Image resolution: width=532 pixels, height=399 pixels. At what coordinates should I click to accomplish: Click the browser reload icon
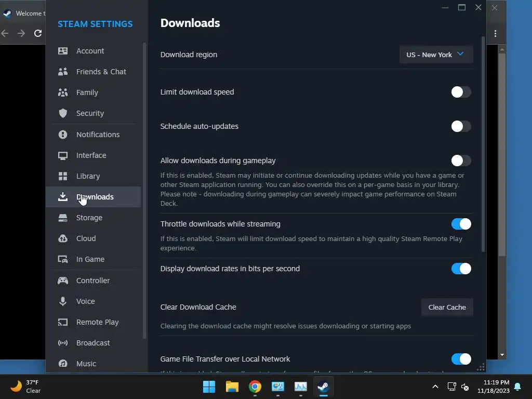pos(37,33)
